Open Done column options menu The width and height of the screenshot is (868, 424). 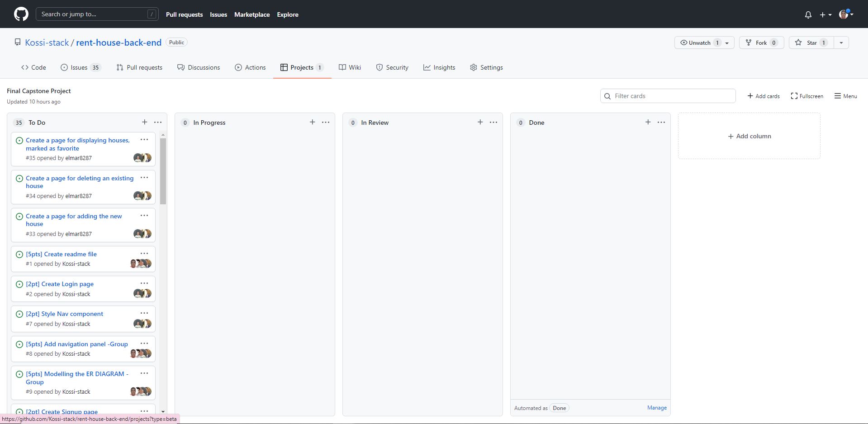[661, 122]
